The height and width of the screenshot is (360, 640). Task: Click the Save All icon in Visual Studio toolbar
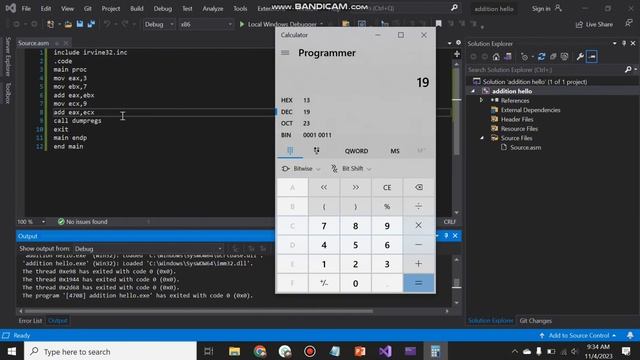coord(91,24)
